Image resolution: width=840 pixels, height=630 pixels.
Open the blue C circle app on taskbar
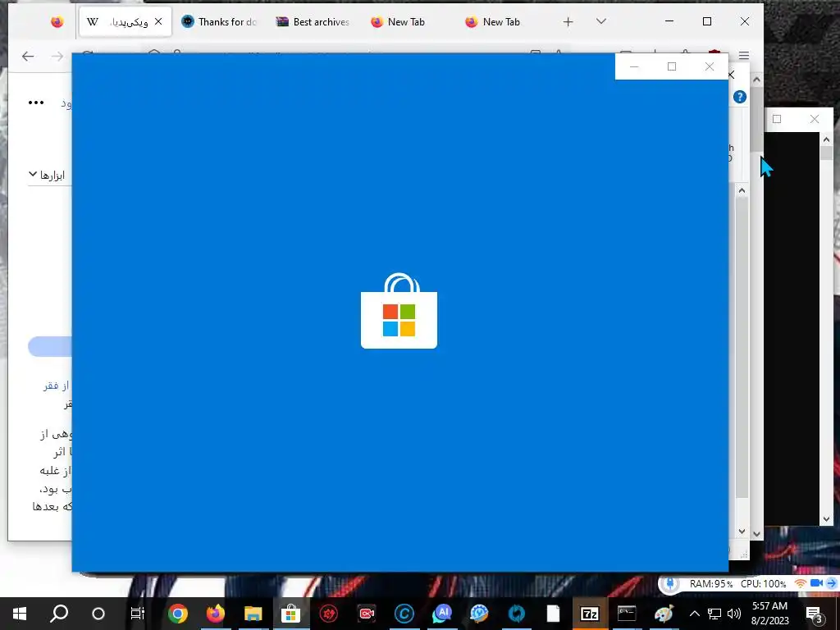pos(404,614)
